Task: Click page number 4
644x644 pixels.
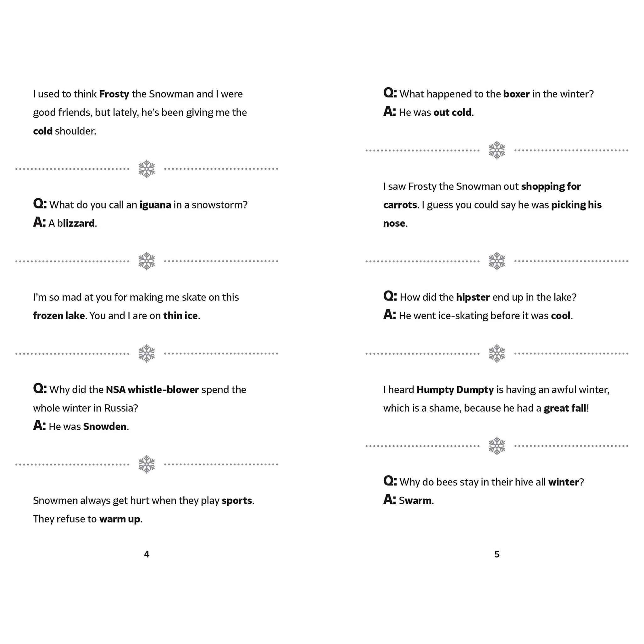Action: point(147,554)
